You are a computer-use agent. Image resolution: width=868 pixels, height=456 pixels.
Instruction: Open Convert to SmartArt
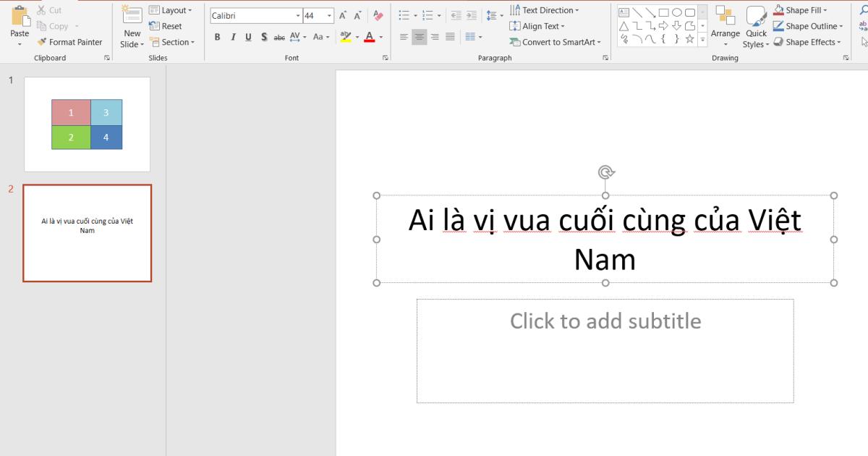coord(555,42)
